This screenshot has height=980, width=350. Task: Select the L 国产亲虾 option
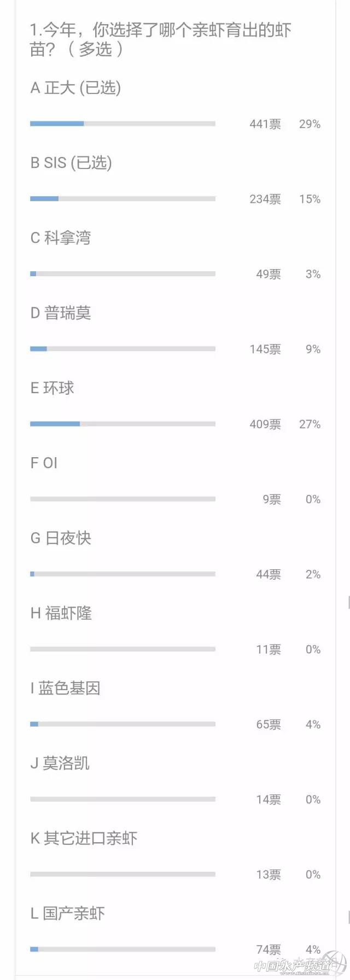click(68, 913)
